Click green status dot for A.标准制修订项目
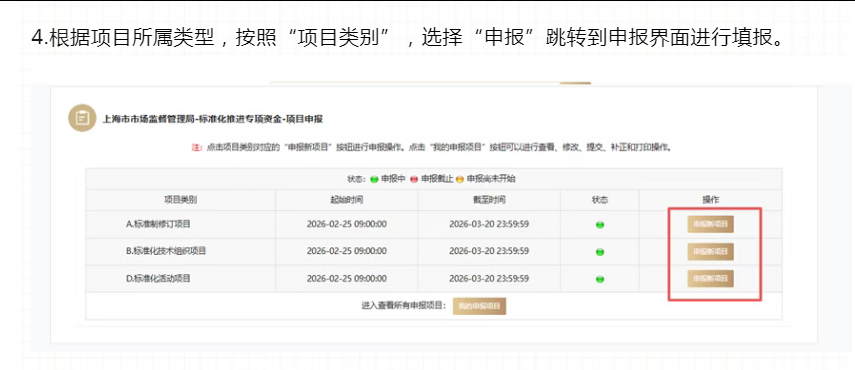This screenshot has height=370, width=855. pyautogui.click(x=600, y=225)
